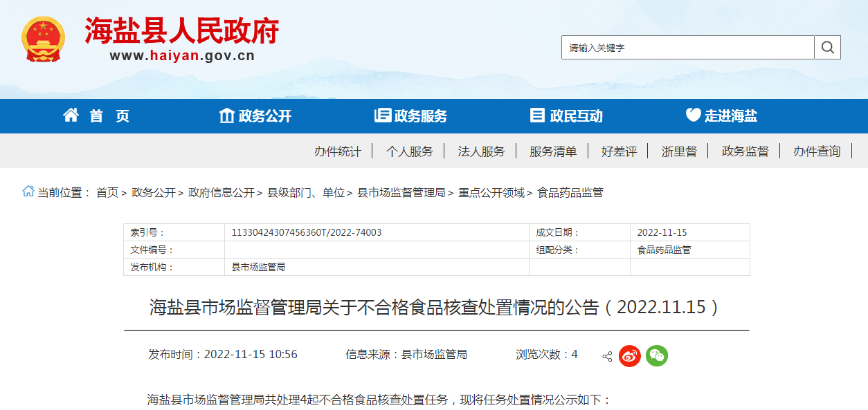Click the 发布时间 2022-11-15 10:56 text
This screenshot has width=868, height=410.
coord(223,355)
